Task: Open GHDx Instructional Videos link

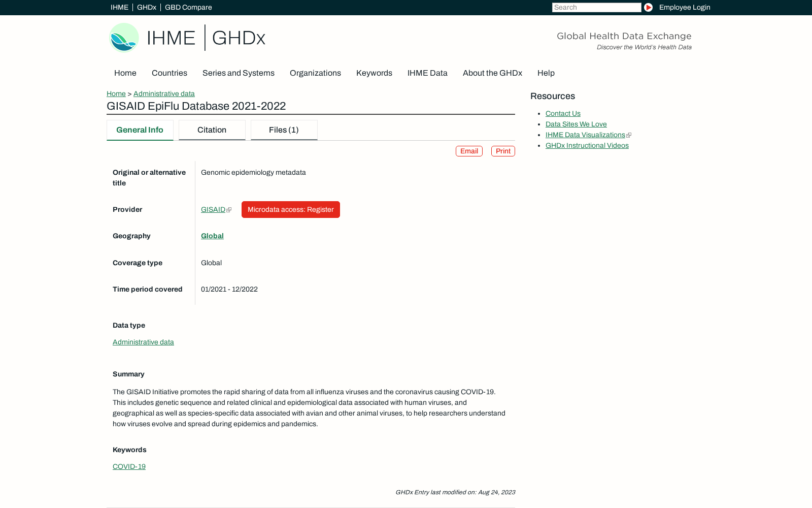Action: click(587, 146)
